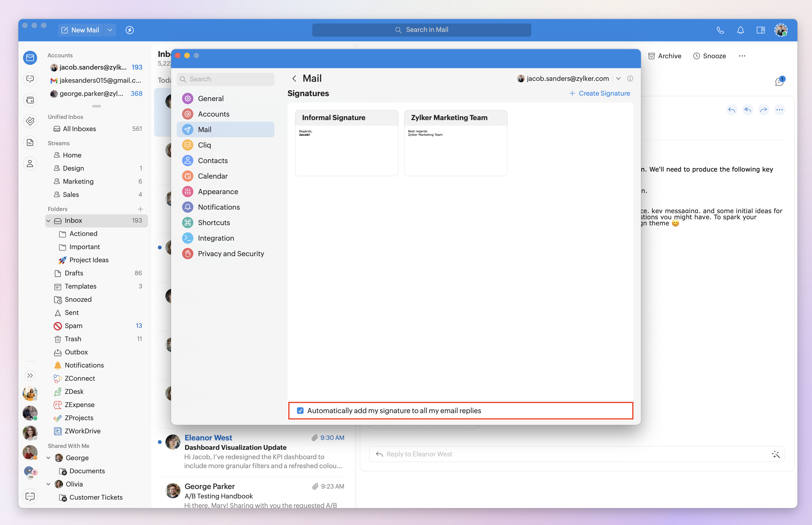
Task: Click the phone call icon in header
Action: pyautogui.click(x=720, y=30)
